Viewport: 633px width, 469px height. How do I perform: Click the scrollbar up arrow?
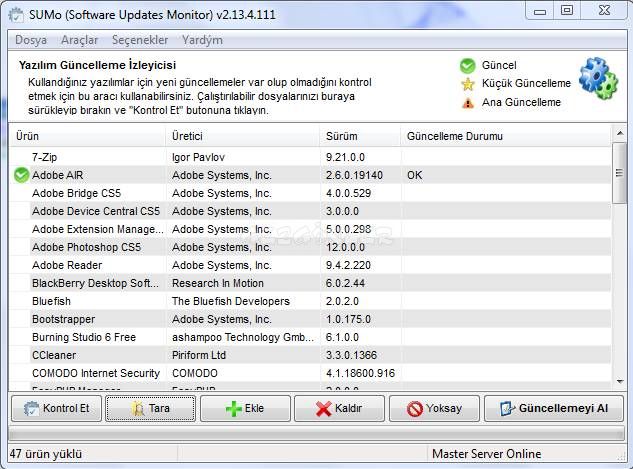(620, 133)
